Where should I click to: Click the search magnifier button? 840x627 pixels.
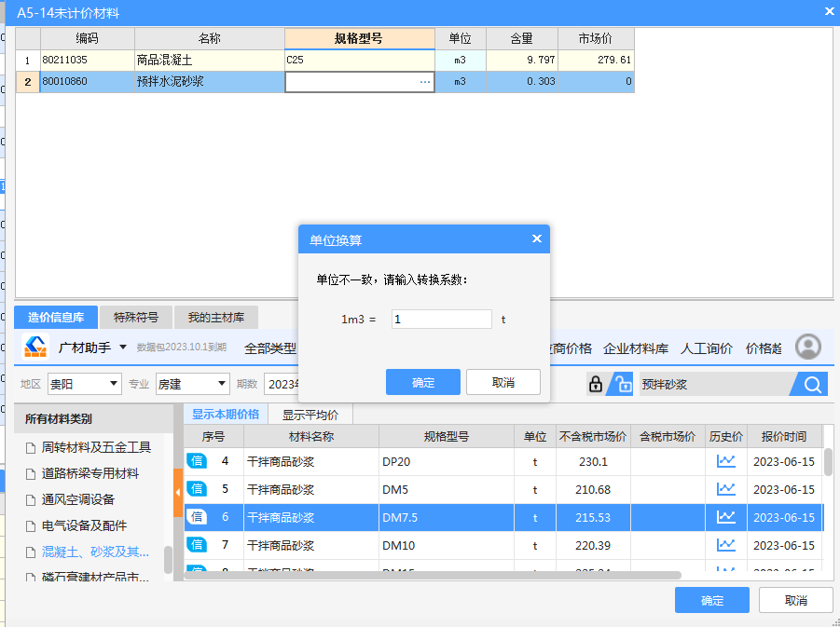[812, 384]
